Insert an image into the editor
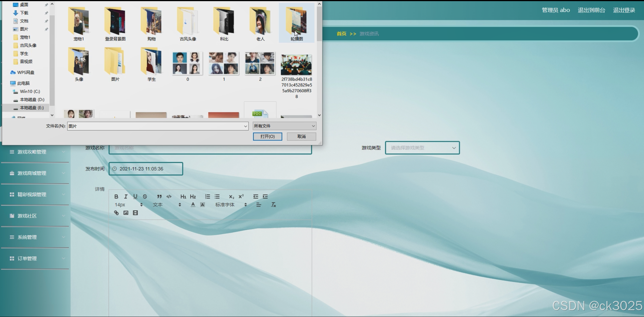Viewport: 644px width, 317px height. coord(126,212)
